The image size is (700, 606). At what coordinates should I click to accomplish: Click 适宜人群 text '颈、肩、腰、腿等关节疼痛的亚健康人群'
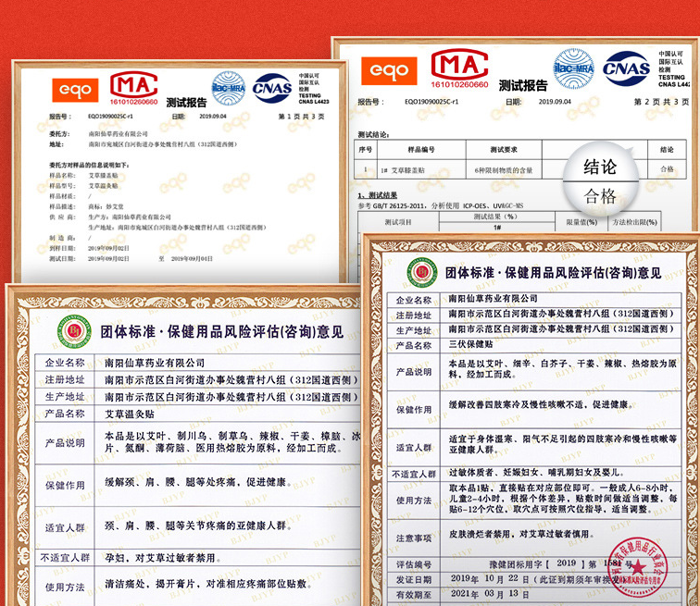(x=198, y=526)
